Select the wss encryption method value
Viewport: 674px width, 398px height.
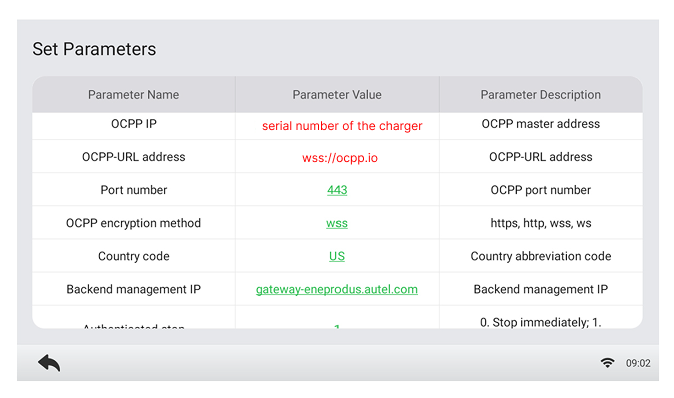337,223
